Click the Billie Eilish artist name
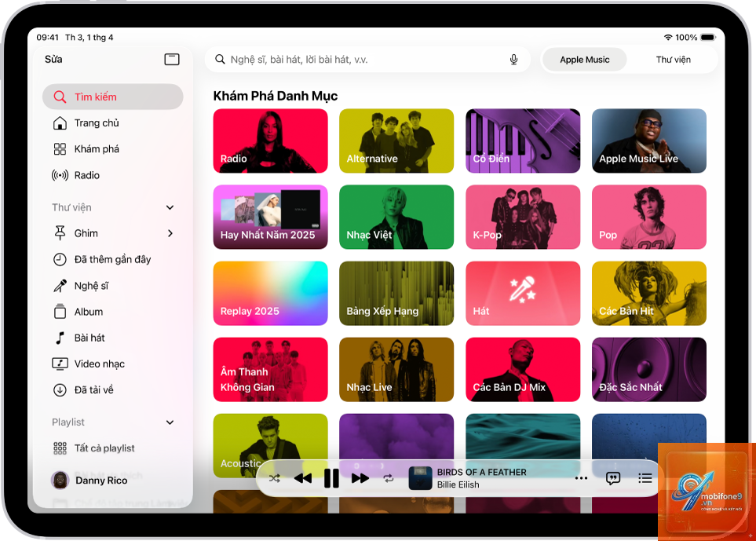This screenshot has height=541, width=756. pos(458,484)
